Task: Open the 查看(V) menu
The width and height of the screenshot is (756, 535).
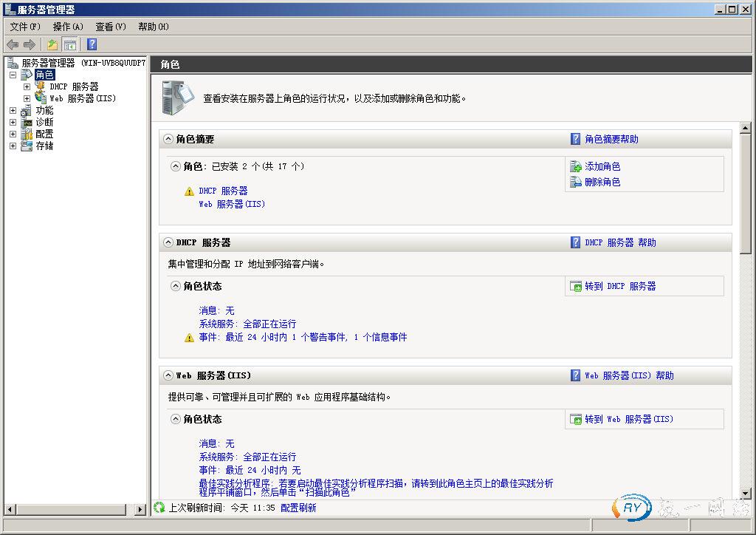Action: pyautogui.click(x=111, y=27)
